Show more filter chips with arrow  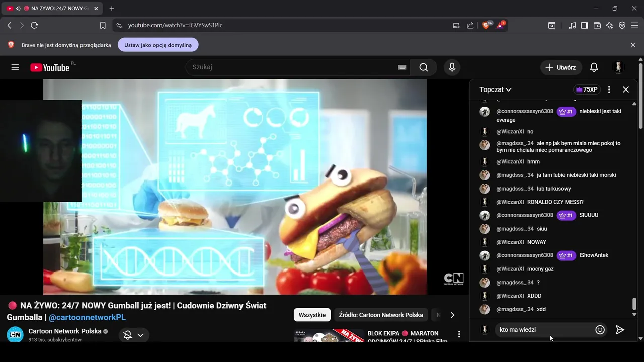[x=452, y=315]
